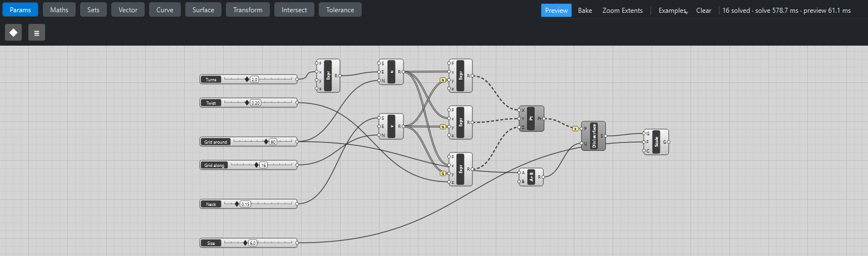
Task: Click the Twist slider value 0.20
Action: [256, 102]
